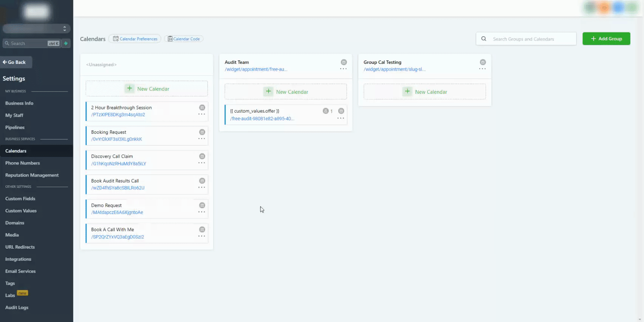The height and width of the screenshot is (322, 644).
Task: Open the /MAtdapczE6A6XjgntoAe calendar link
Action: (117, 212)
